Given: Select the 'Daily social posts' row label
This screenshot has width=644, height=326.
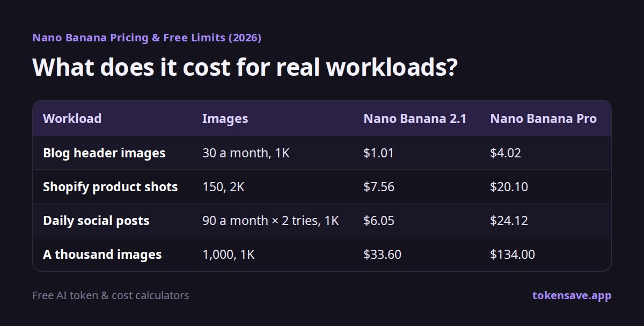Looking at the screenshot, I should (96, 221).
